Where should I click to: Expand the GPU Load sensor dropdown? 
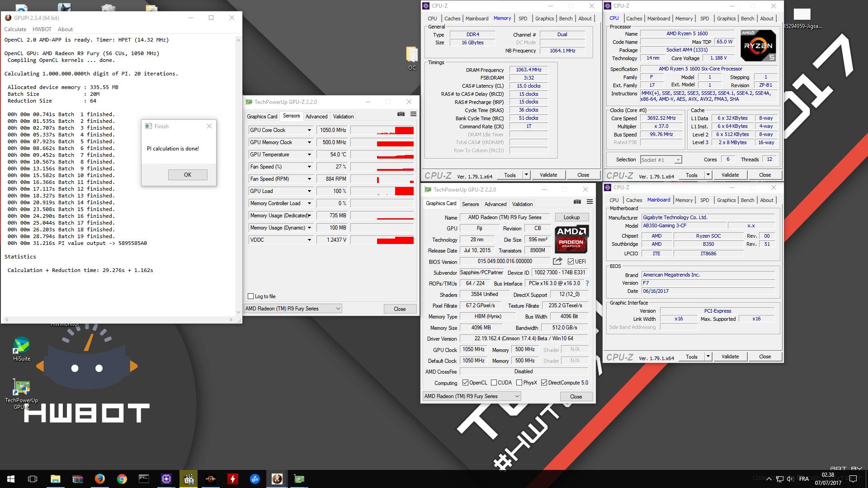coord(309,191)
